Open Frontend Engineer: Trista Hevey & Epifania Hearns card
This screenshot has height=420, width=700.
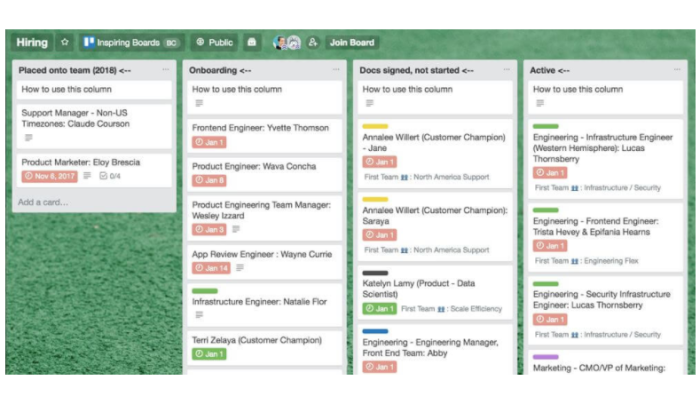tap(606, 237)
